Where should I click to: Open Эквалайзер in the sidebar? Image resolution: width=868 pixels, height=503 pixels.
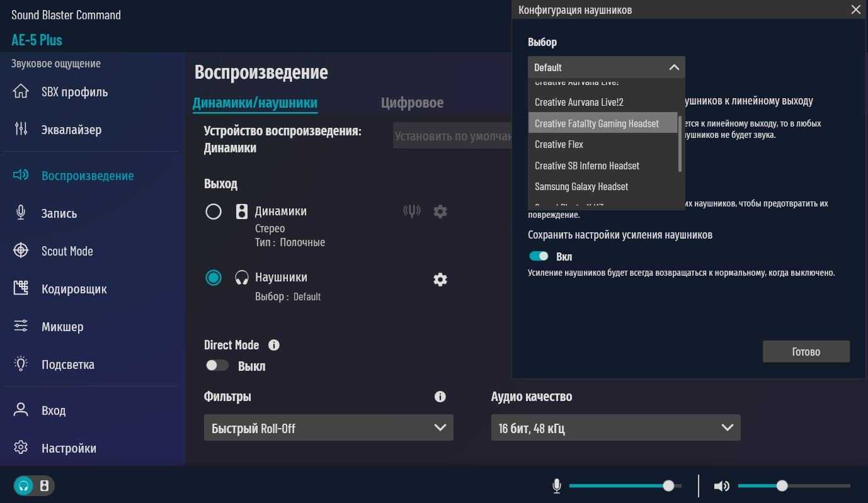[x=71, y=130]
